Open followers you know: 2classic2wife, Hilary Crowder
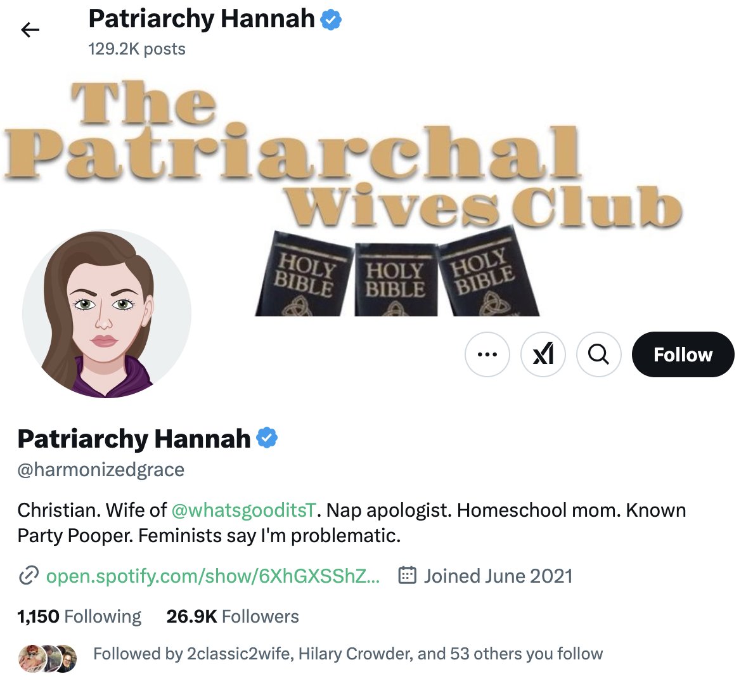The width and height of the screenshot is (753, 700). pyautogui.click(x=348, y=654)
